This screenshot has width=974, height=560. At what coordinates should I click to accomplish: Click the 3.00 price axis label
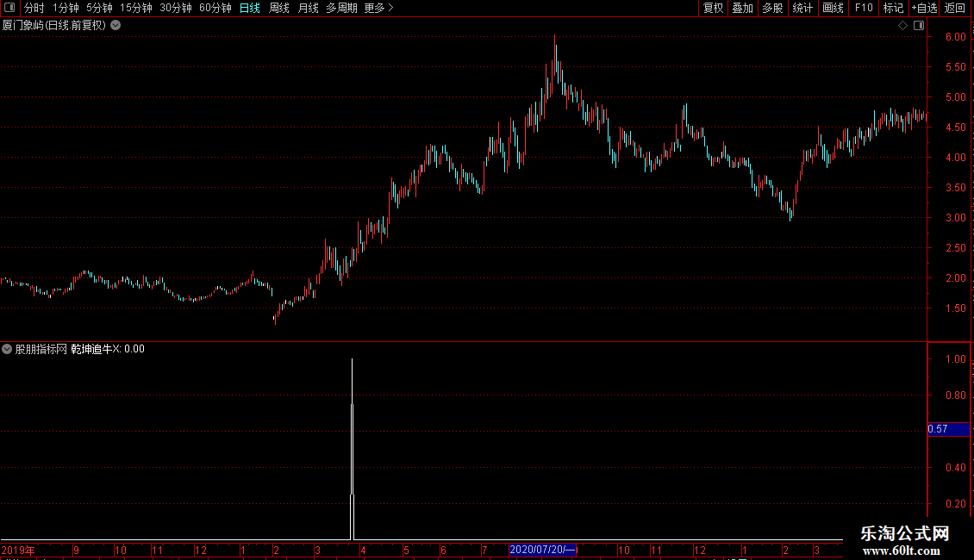(x=955, y=217)
